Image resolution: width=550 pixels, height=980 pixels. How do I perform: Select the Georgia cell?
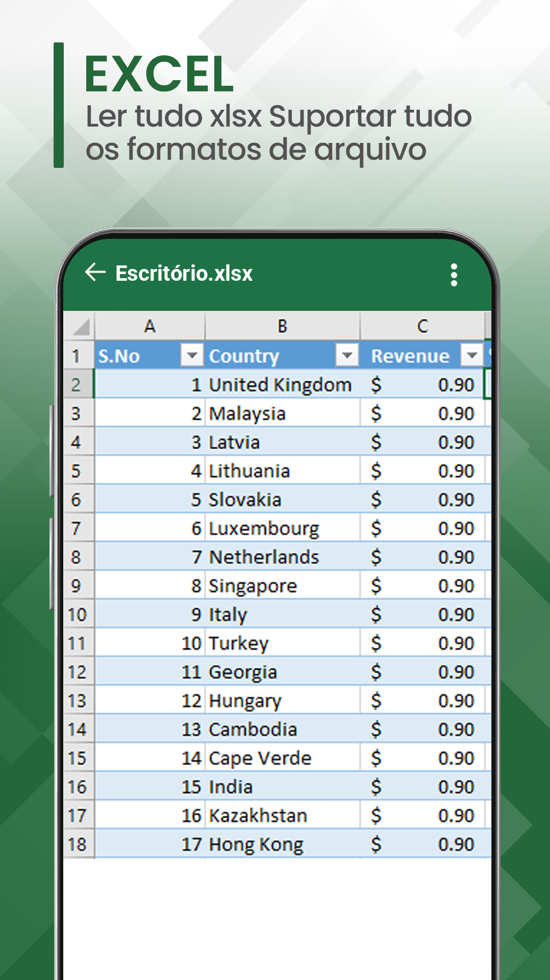[283, 671]
